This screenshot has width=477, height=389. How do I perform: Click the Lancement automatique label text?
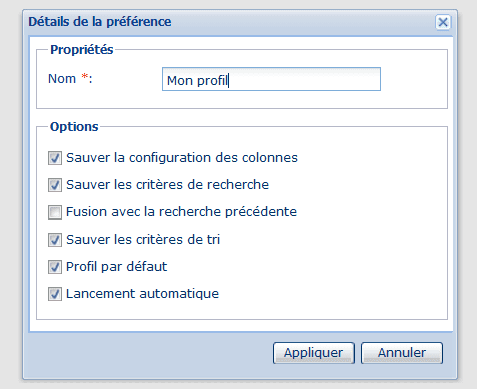coord(142,294)
